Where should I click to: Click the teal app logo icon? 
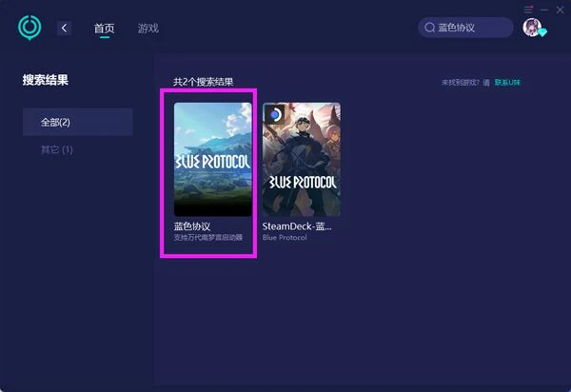[x=30, y=28]
